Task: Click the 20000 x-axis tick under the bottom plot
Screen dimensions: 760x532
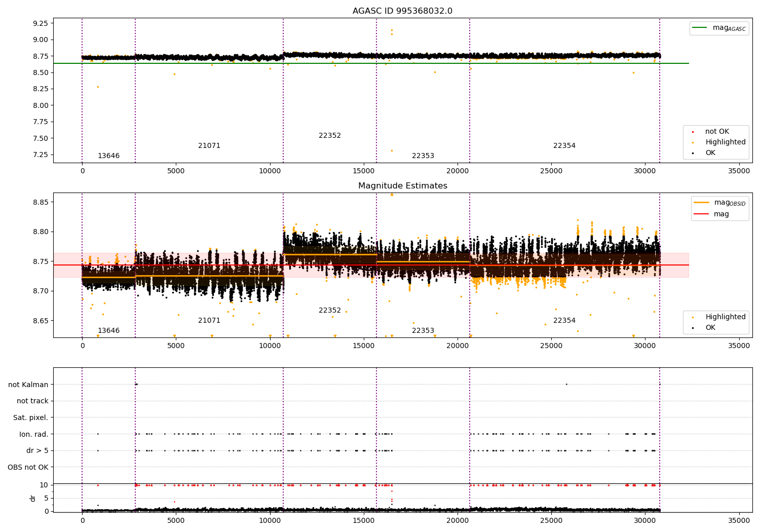Action: click(457, 520)
